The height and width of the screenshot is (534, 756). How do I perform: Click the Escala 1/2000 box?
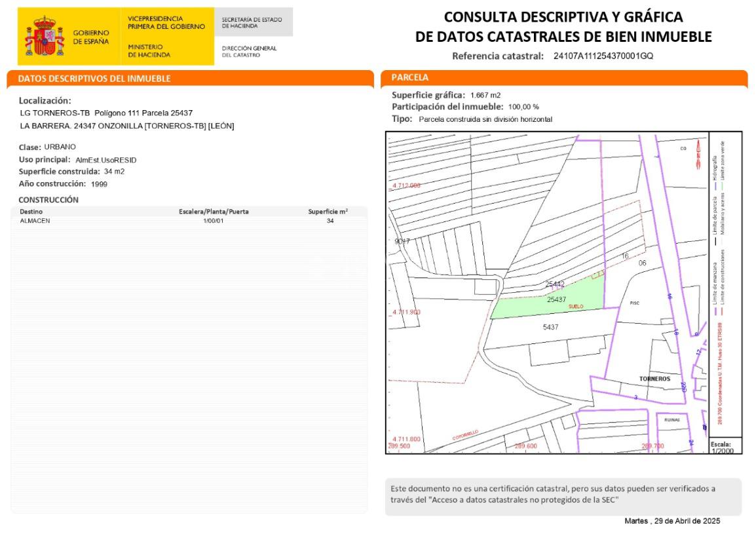coord(725,446)
